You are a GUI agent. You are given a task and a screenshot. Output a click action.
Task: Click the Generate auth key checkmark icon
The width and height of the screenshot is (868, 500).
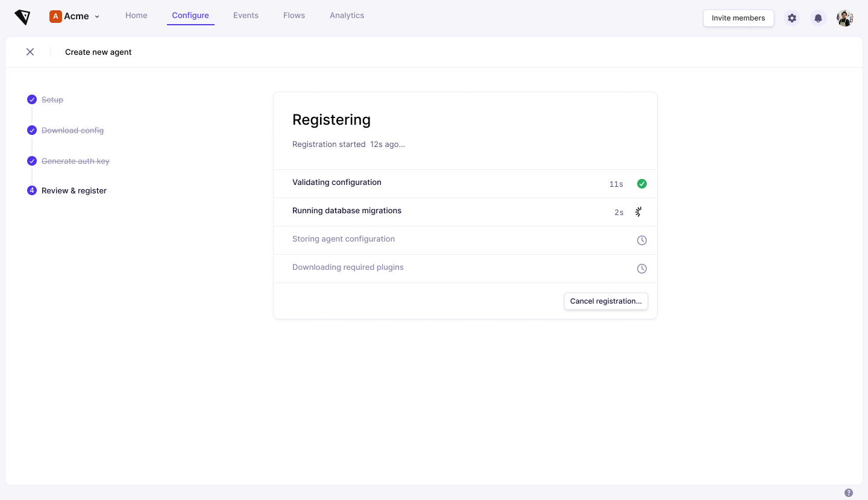coord(32,161)
